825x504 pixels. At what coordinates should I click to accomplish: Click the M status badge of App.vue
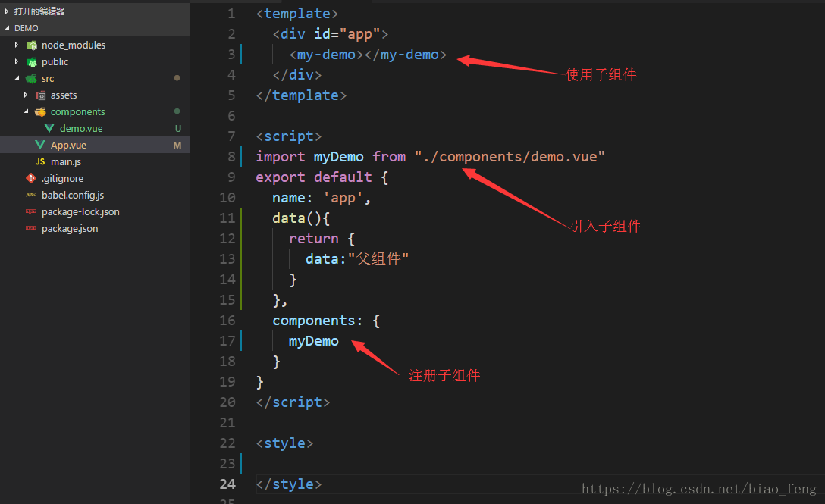click(x=177, y=146)
